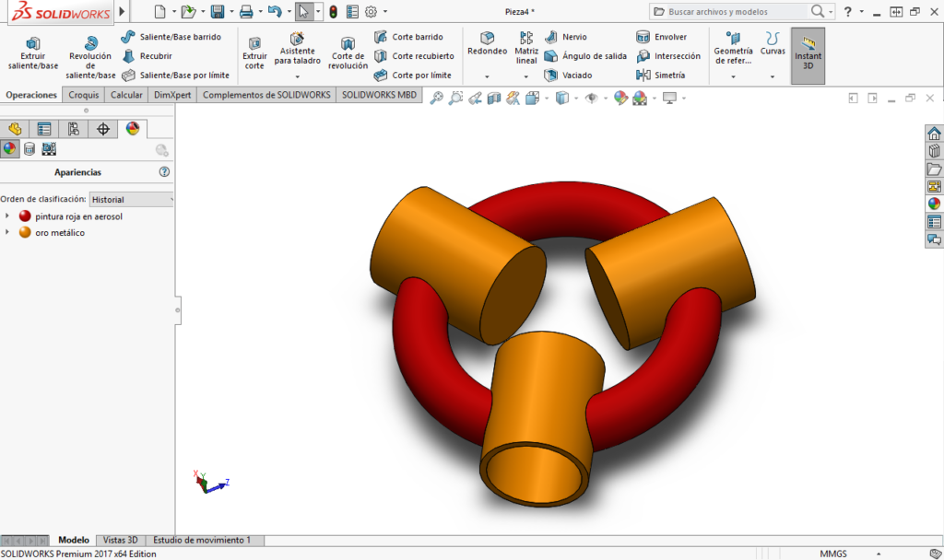This screenshot has height=560, width=944.
Task: Choose the Redondeo fillet tool
Action: 487,44
